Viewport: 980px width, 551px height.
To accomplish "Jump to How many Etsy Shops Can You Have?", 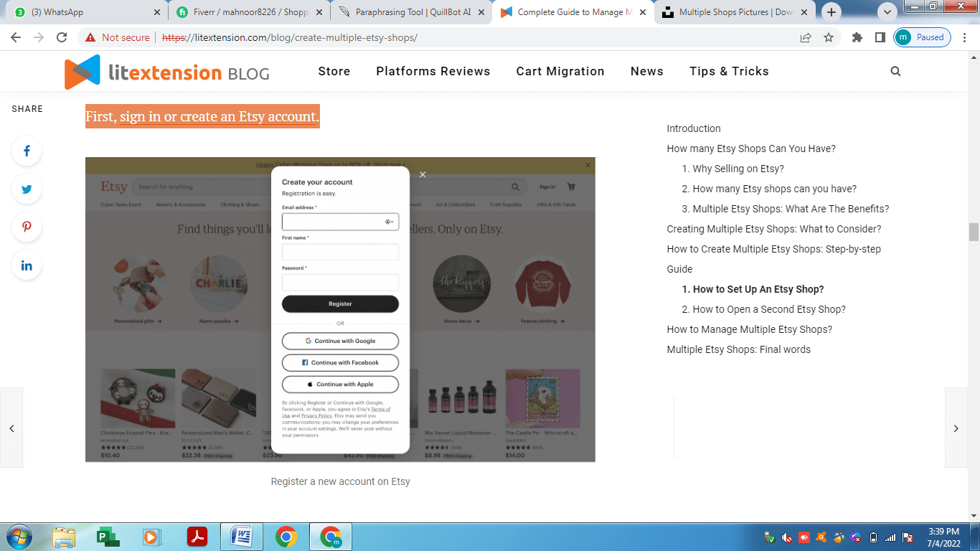I will click(751, 149).
